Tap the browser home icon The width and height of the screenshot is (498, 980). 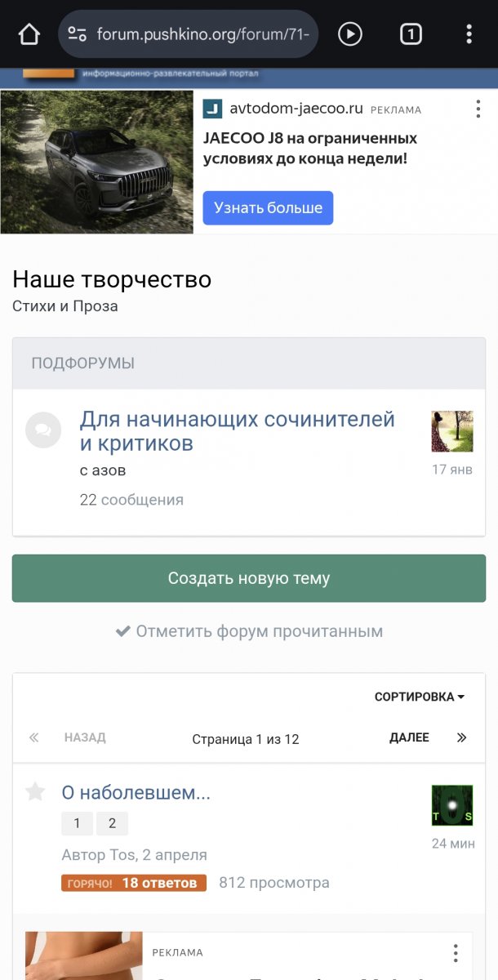29,34
